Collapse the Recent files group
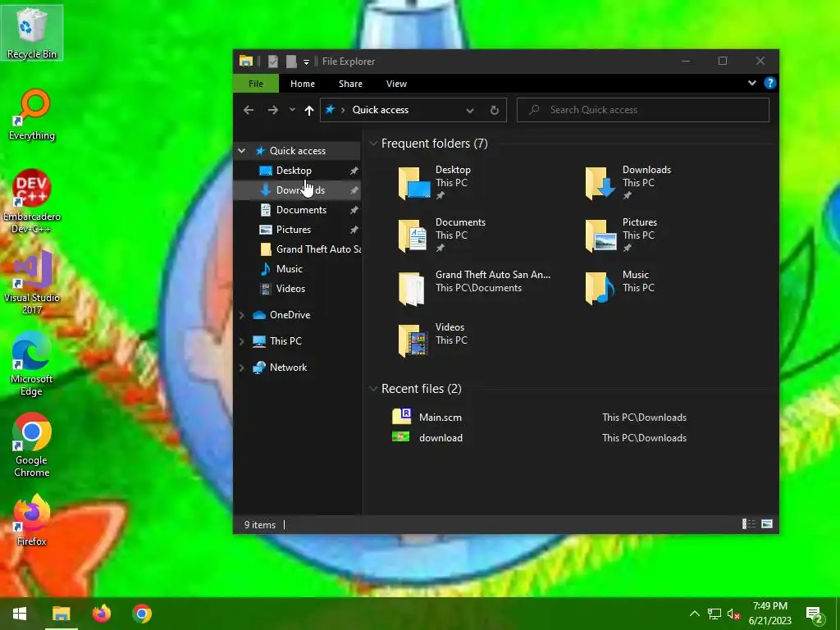This screenshot has width=840, height=630. click(x=373, y=389)
